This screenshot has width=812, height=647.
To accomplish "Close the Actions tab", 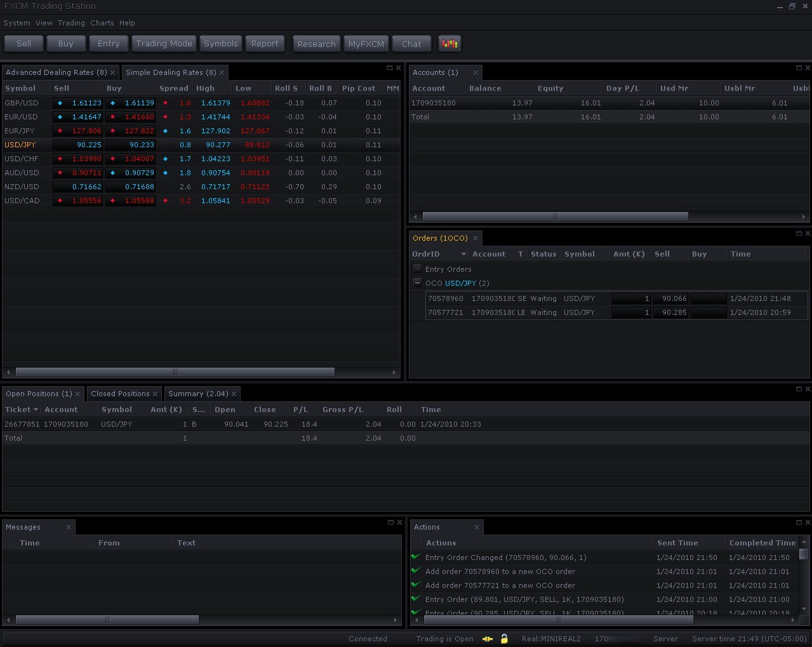I will pos(477,528).
